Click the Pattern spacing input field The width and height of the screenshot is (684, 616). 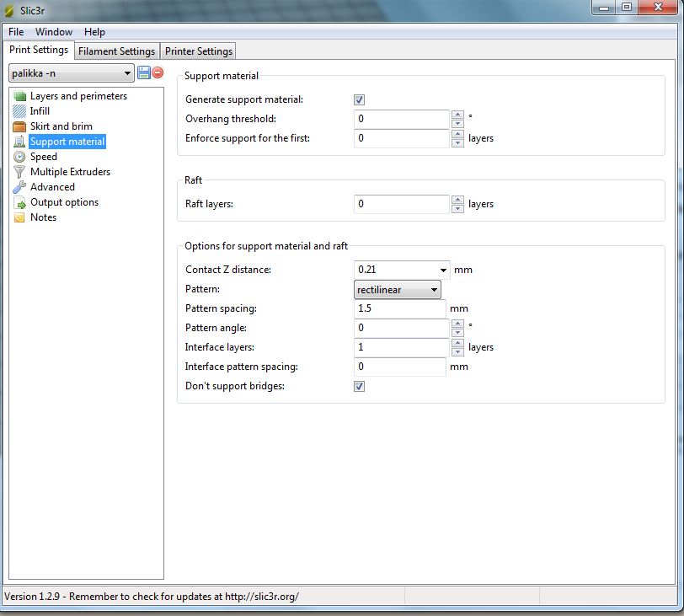(x=400, y=308)
